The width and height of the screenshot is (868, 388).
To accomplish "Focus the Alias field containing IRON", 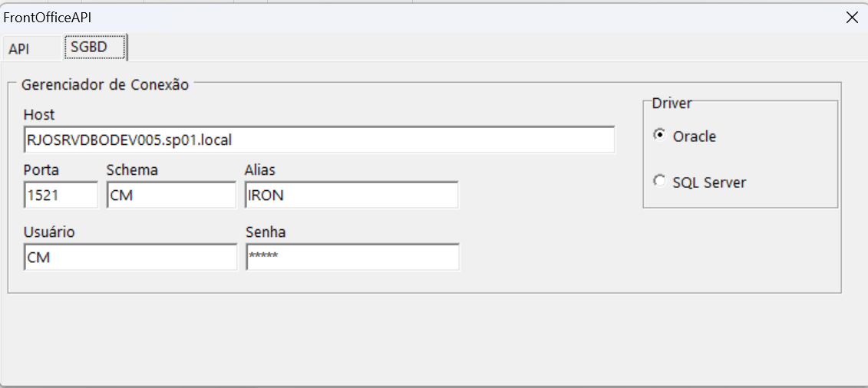I will click(351, 196).
